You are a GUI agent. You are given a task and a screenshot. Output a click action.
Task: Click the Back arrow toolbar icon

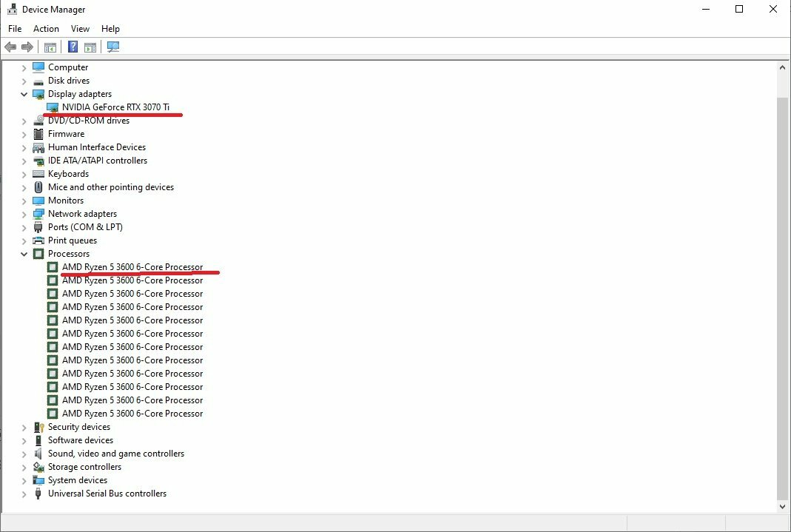tap(10, 47)
